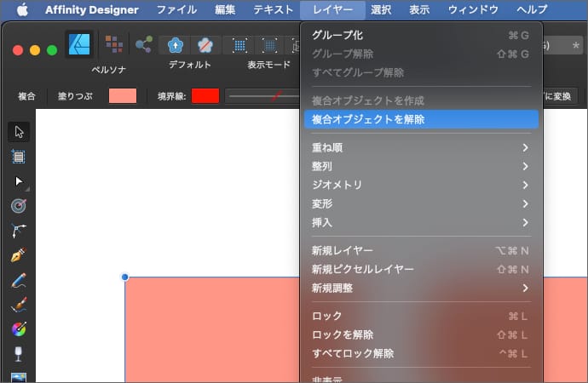
Task: Select the Node tool
Action: [19, 181]
